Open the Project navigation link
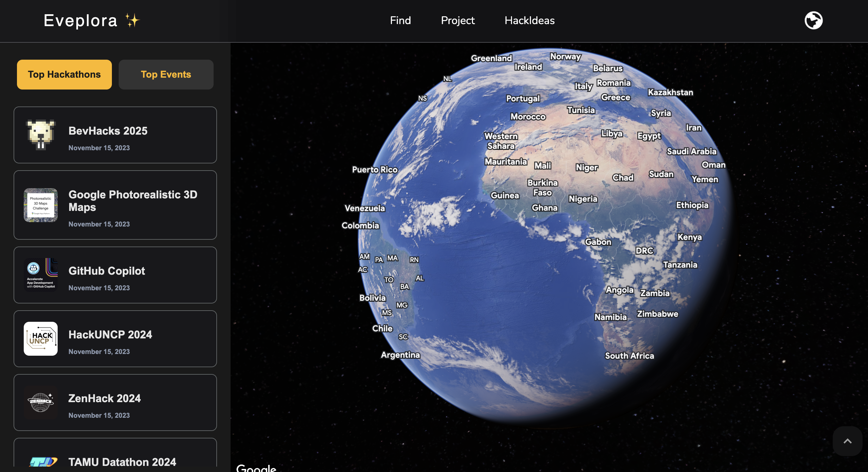This screenshot has height=472, width=868. [458, 20]
